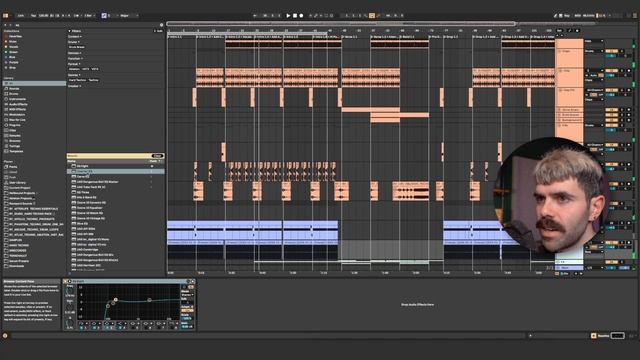Open the Clips library category
Image resolution: width=640 pixels, height=360 pixels.
click(x=13, y=131)
